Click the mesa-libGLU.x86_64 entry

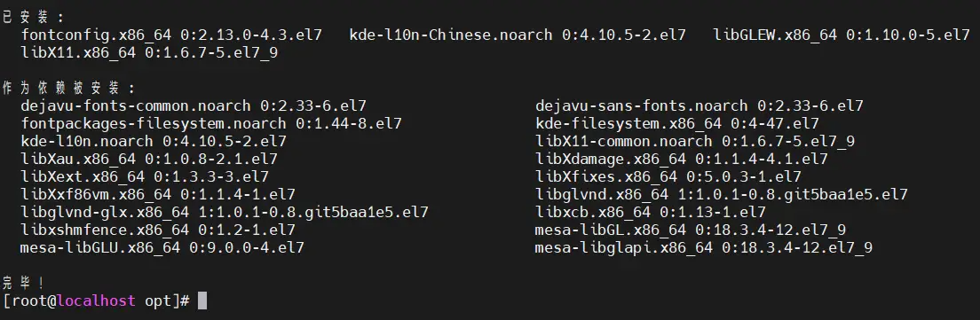[x=162, y=247]
